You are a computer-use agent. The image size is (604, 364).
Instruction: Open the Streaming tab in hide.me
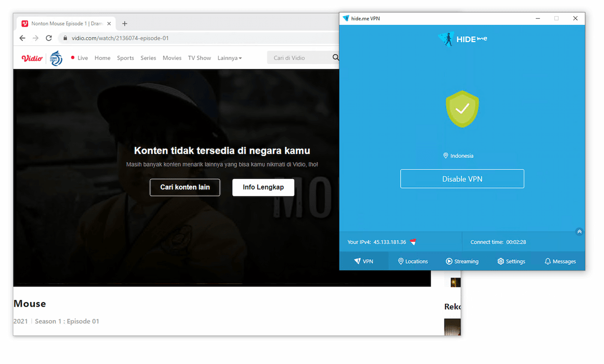point(462,261)
